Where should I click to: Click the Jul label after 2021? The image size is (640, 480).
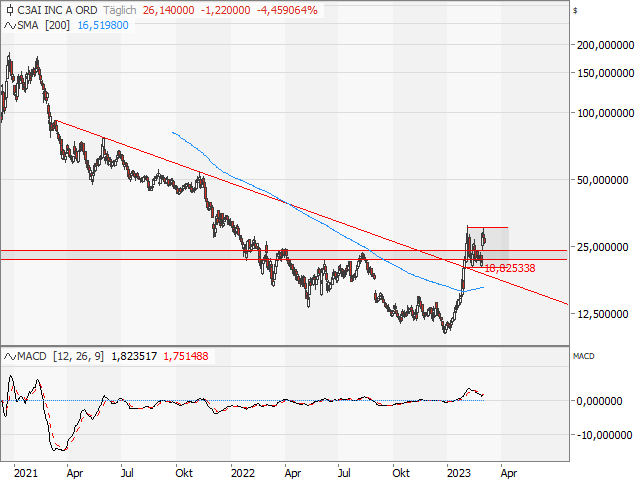tap(127, 473)
